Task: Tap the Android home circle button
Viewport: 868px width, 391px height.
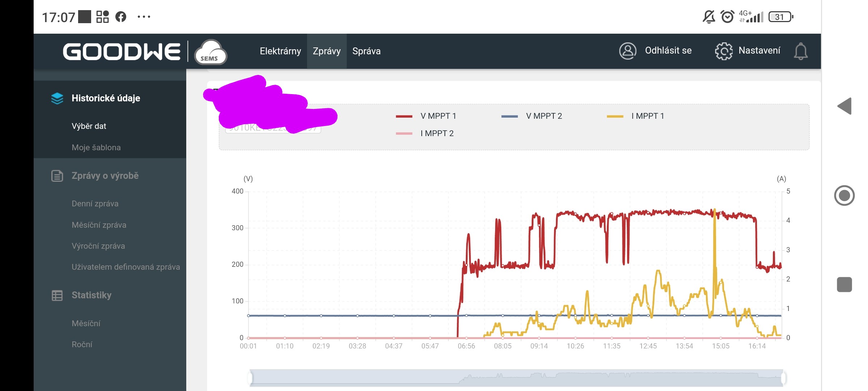Action: click(844, 195)
